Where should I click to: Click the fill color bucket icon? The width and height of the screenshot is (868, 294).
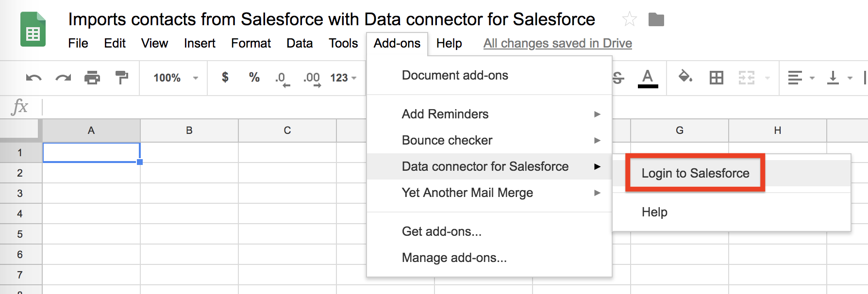pyautogui.click(x=685, y=77)
